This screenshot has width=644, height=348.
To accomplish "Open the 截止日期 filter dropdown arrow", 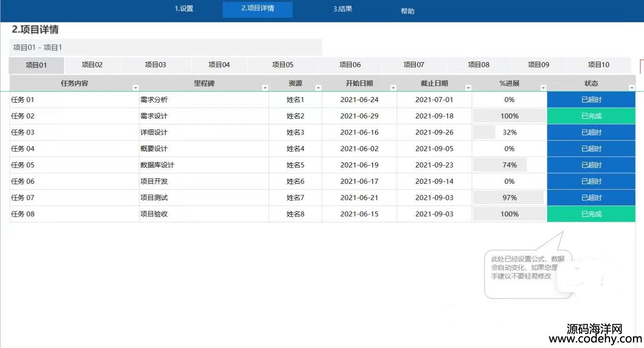I will (468, 88).
